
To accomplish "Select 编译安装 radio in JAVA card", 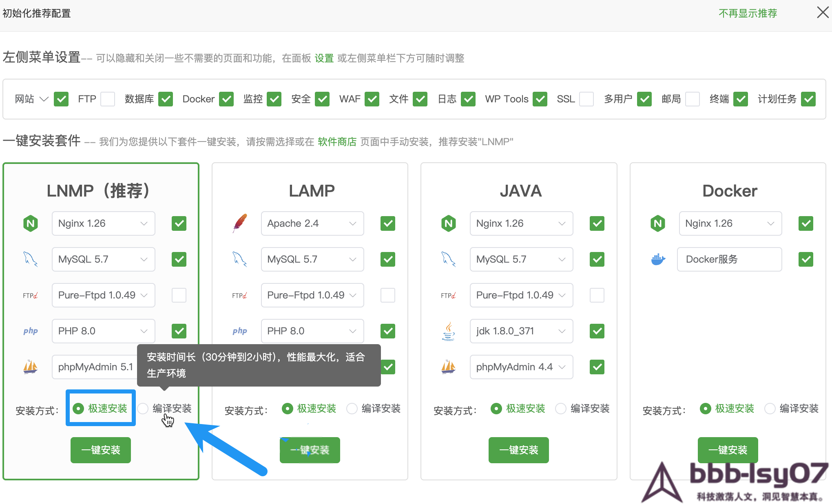I will pos(561,409).
